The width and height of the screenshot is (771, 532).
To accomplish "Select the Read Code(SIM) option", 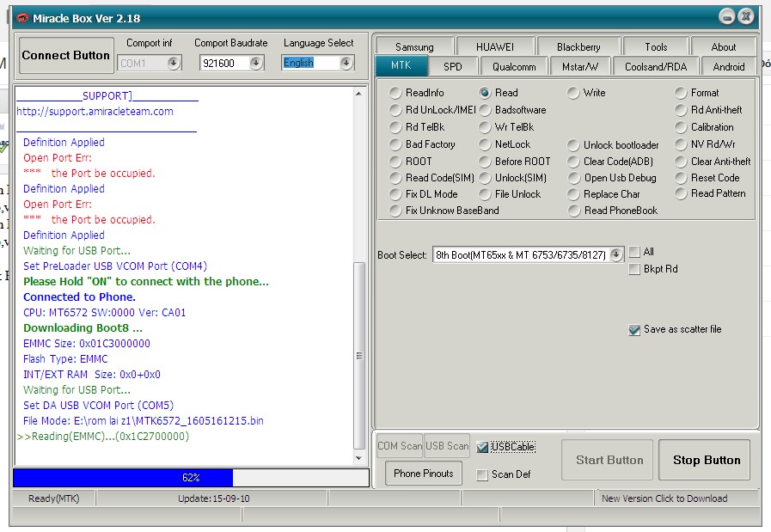I will point(395,178).
